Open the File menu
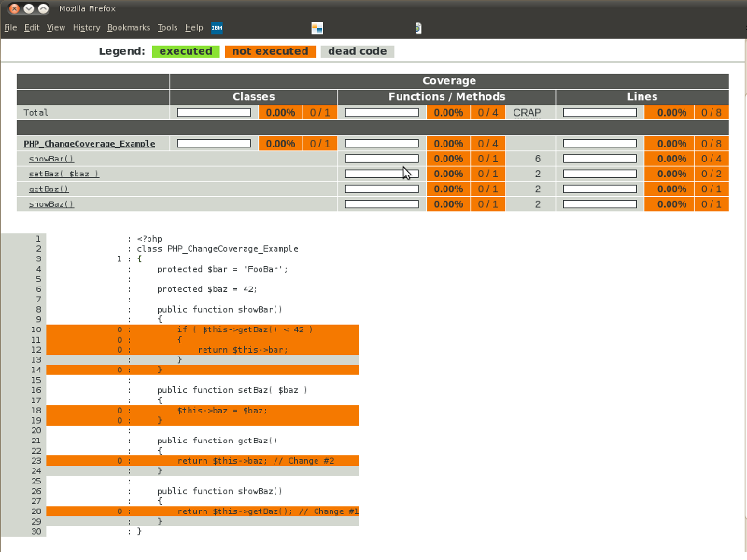 click(x=9, y=27)
